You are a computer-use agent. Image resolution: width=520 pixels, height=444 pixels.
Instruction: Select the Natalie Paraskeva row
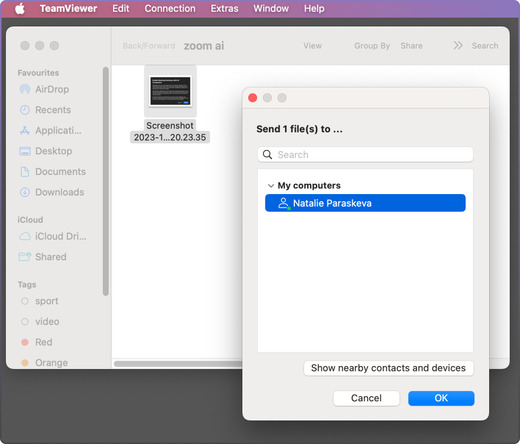coord(365,203)
